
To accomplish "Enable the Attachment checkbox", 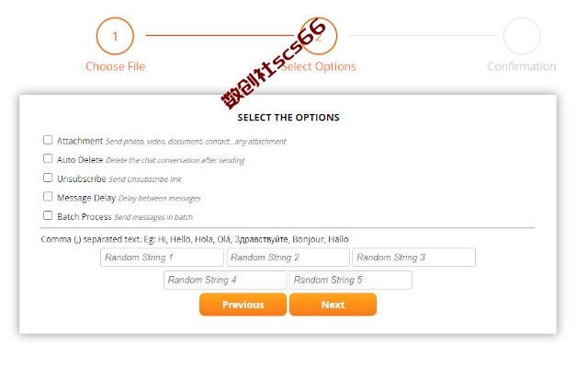I will (x=48, y=140).
